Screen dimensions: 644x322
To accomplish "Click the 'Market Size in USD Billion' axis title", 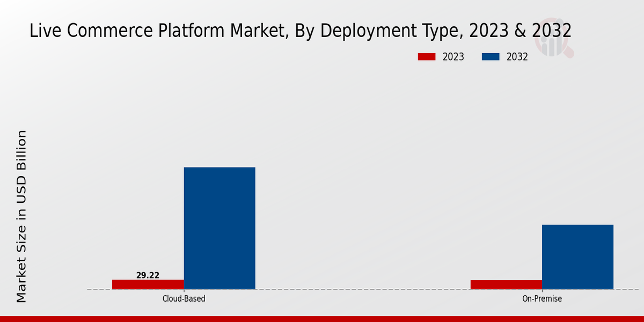I will point(21,216).
